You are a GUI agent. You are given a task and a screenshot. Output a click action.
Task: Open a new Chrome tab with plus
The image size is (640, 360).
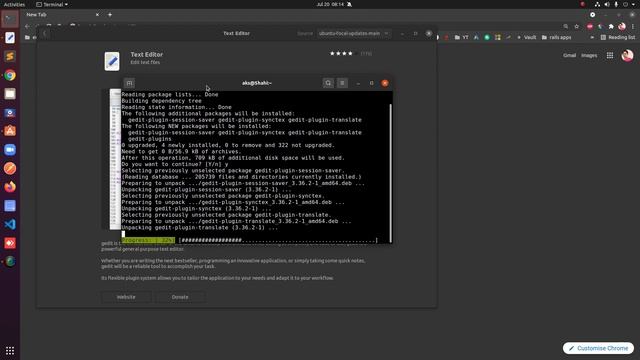click(110, 15)
